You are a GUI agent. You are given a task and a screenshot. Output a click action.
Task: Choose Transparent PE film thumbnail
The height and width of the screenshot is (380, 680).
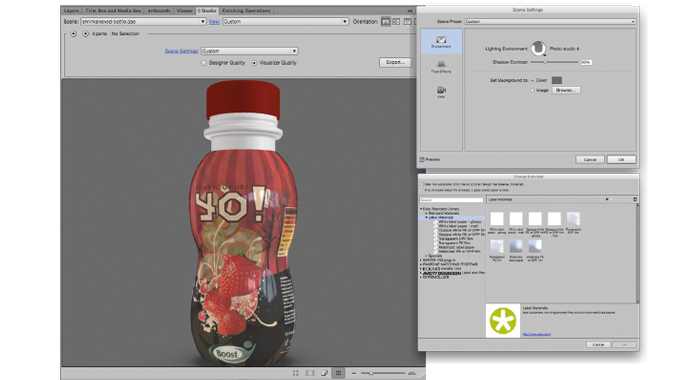coord(497,246)
